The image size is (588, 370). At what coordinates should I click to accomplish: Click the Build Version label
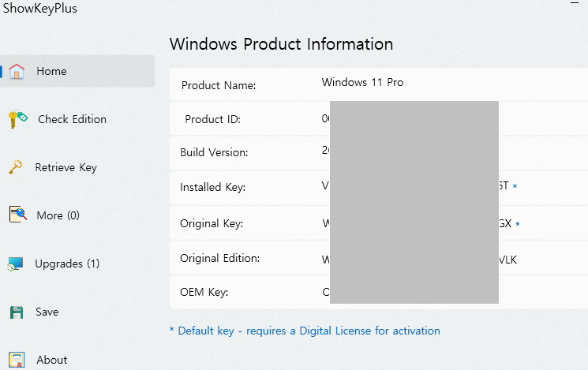pos(214,152)
